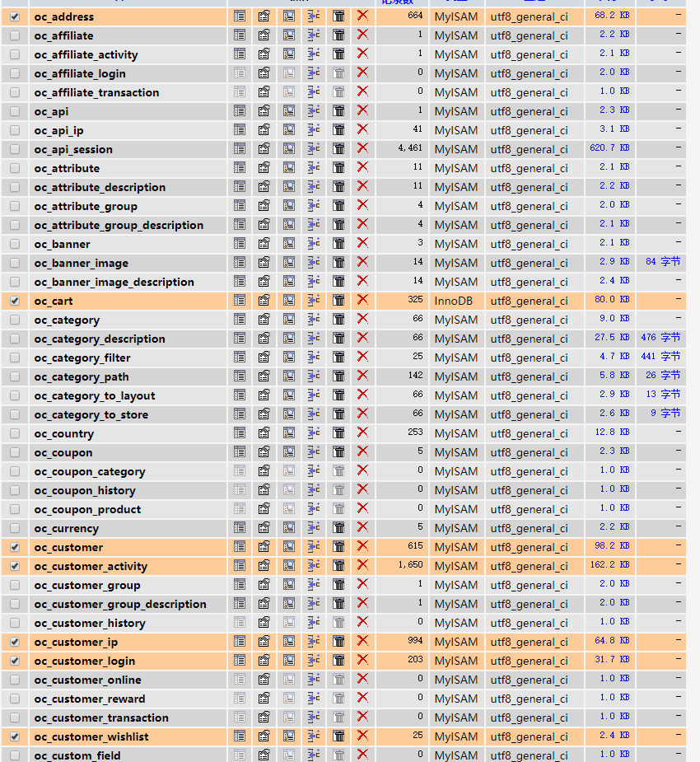
Task: Select the Insert icon for oc_coupon
Action: (x=314, y=452)
